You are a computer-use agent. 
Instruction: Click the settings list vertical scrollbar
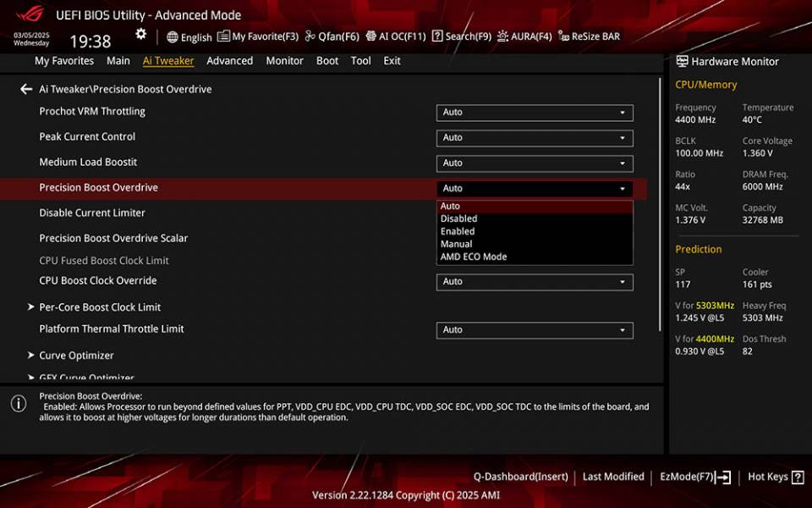point(661,203)
